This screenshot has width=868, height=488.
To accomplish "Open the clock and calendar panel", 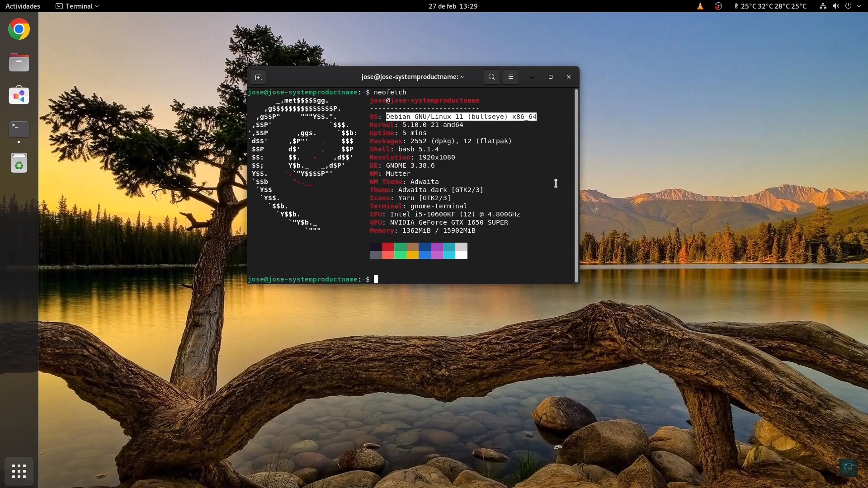I will point(453,6).
